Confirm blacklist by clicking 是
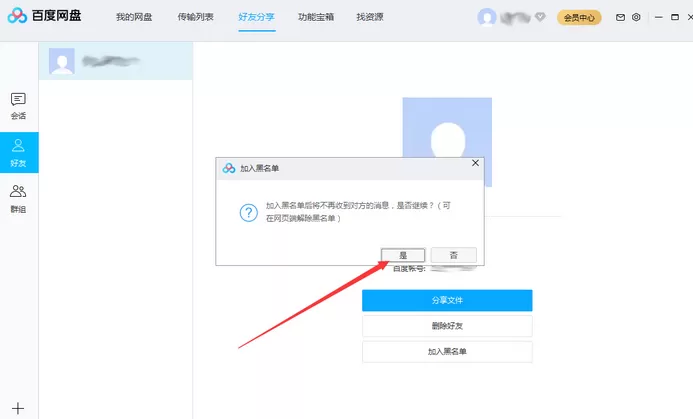Viewport: 693px width, 419px height. pos(403,255)
